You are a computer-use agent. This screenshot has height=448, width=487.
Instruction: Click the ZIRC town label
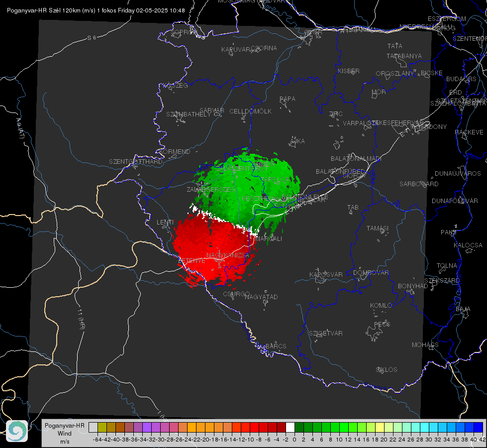click(x=336, y=114)
